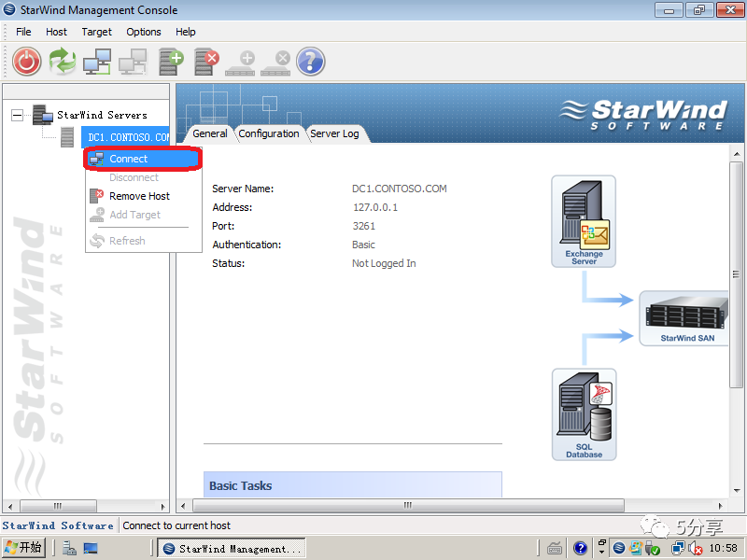The width and height of the screenshot is (747, 560).
Task: Open the Options menu
Action: (x=144, y=32)
